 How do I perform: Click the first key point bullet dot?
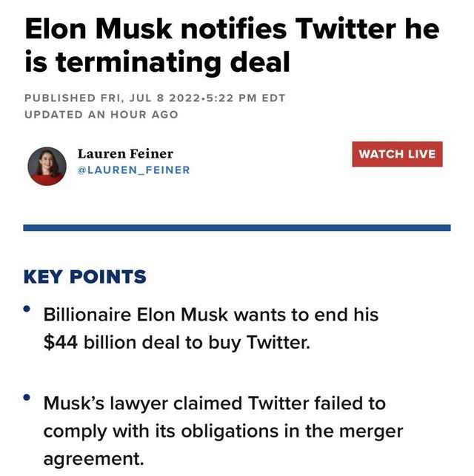(x=27, y=308)
